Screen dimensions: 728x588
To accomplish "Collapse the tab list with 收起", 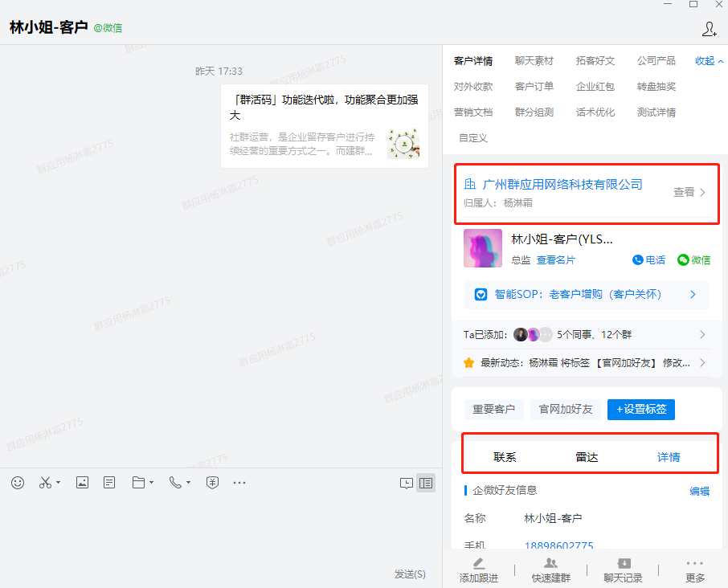I will click(709, 61).
